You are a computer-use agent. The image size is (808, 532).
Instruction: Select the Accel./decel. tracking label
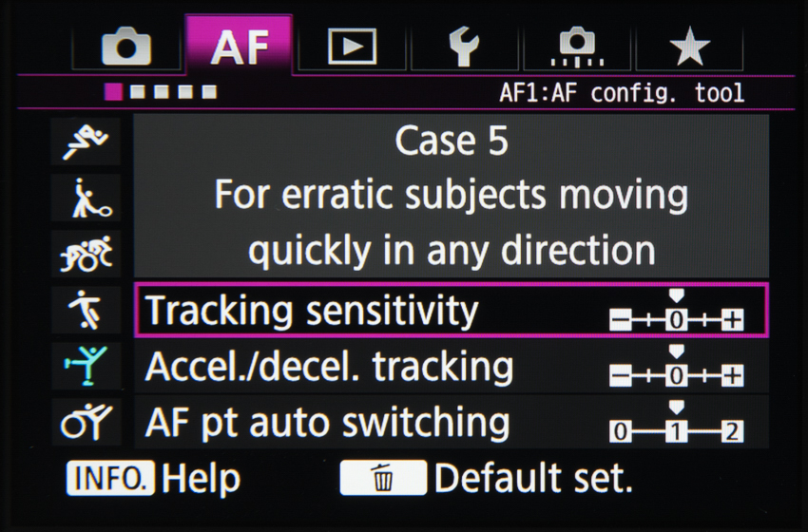[x=330, y=367]
